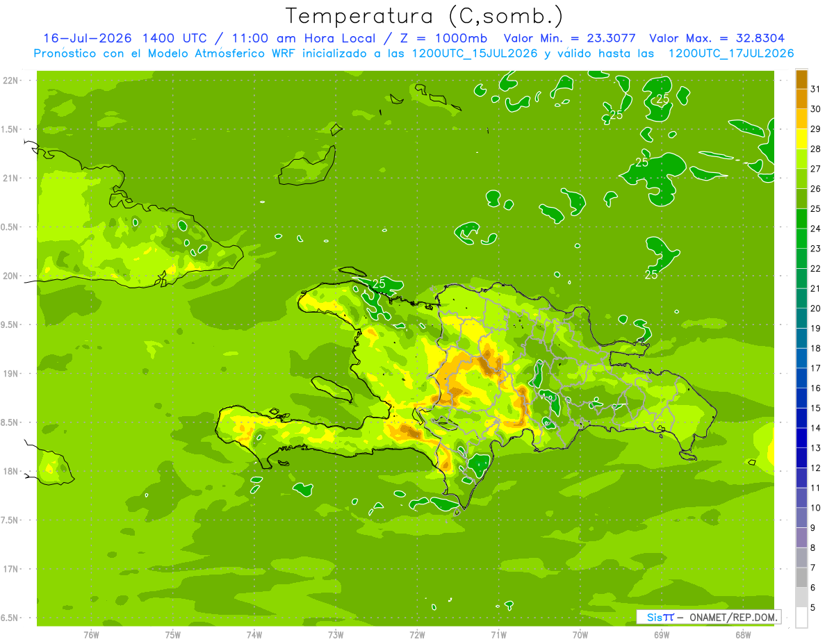Click the 6.5N latitude label

point(10,618)
